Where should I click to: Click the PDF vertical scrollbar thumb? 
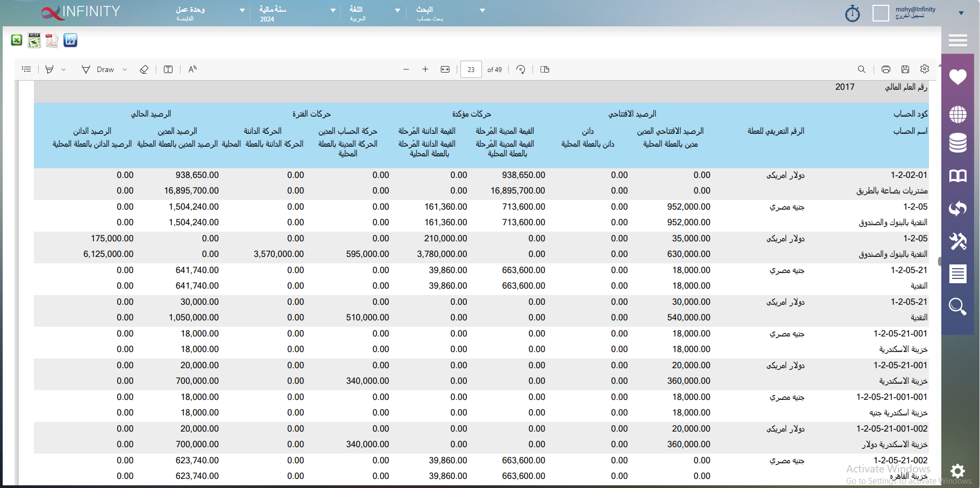click(x=940, y=261)
